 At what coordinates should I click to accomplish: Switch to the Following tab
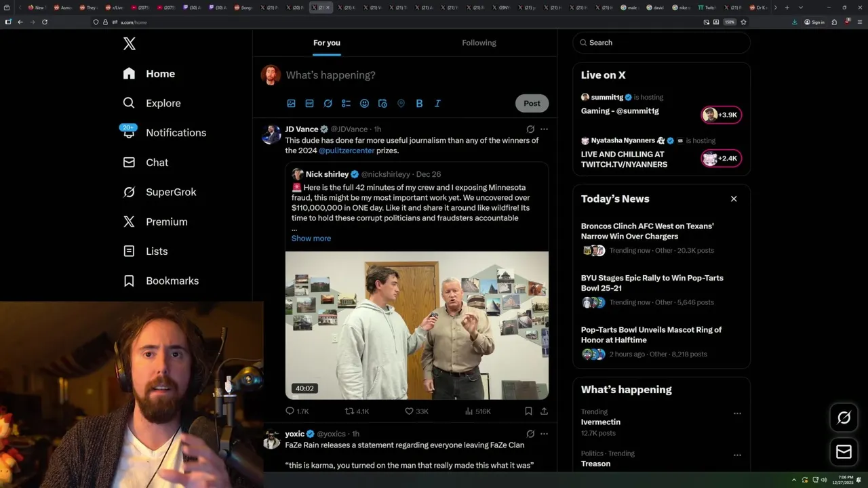click(479, 43)
